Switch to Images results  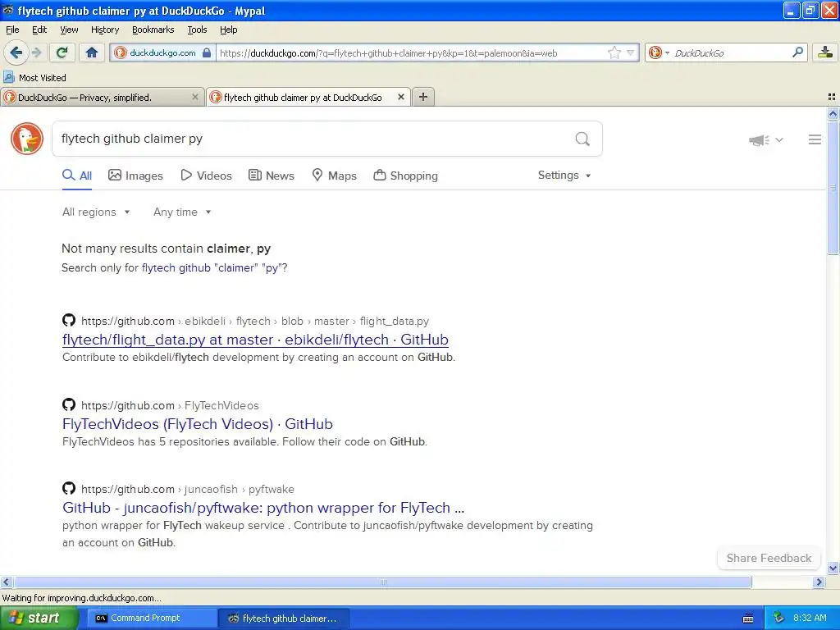135,176
